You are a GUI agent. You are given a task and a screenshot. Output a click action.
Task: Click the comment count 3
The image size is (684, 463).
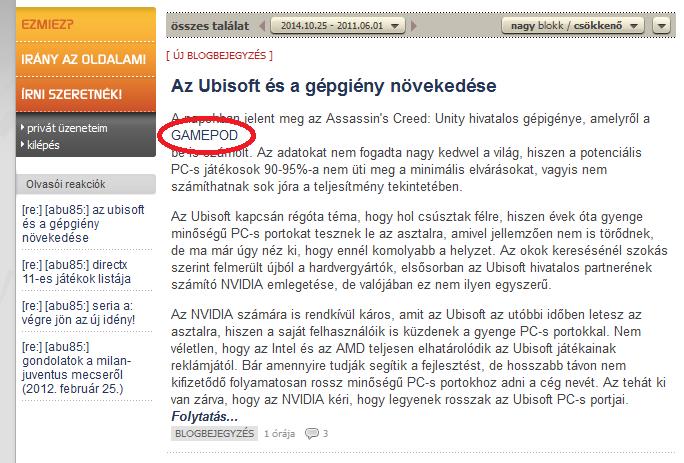325,434
